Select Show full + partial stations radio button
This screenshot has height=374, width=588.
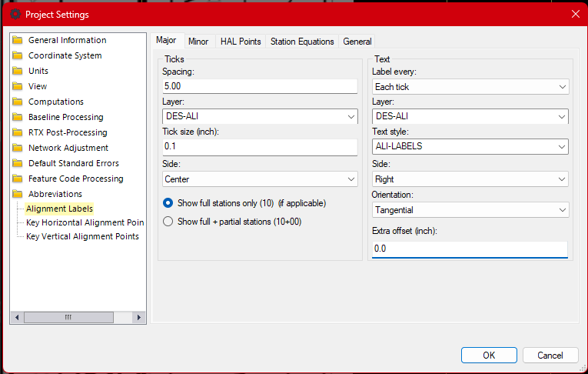tap(168, 222)
